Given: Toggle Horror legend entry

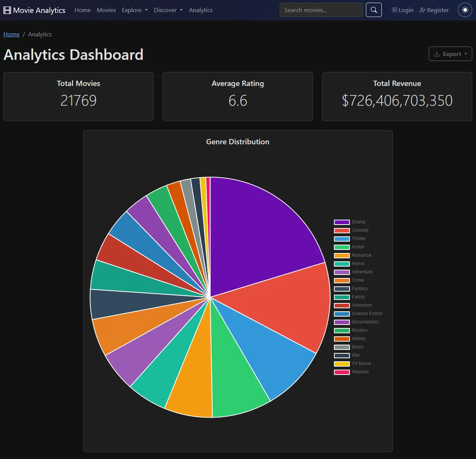Looking at the screenshot, I should coord(349,264).
